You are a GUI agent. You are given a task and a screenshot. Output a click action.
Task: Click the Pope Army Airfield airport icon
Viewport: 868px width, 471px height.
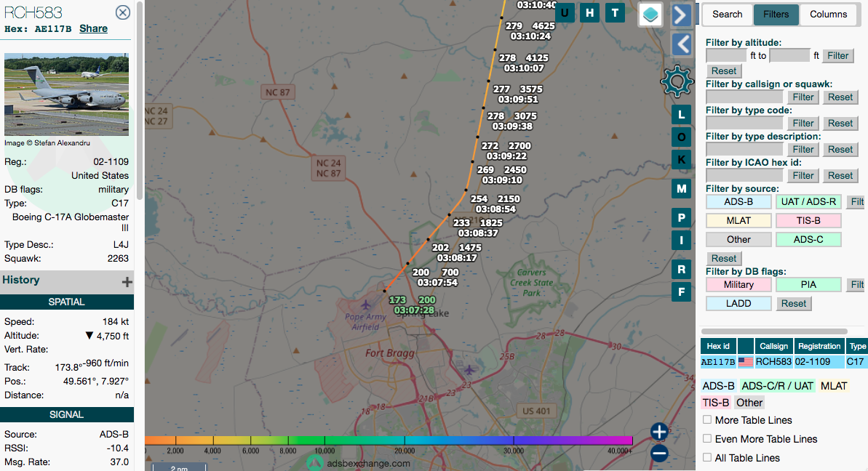(366, 305)
